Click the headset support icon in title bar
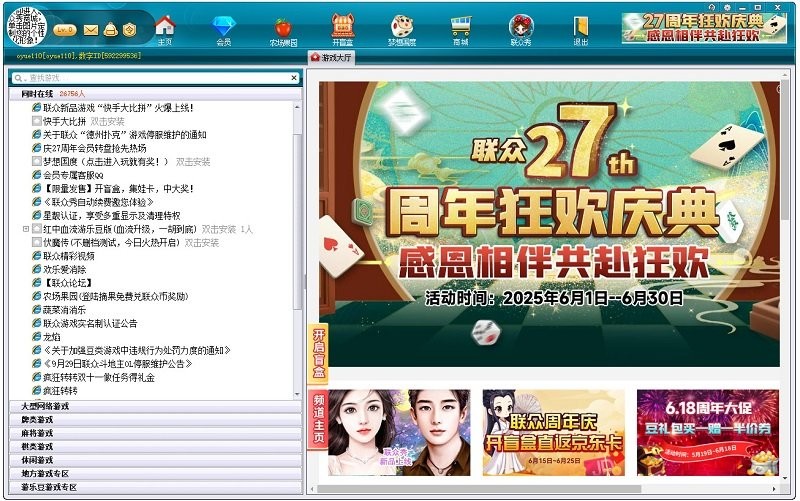Image resolution: width=800 pixels, height=501 pixels. pos(712,7)
